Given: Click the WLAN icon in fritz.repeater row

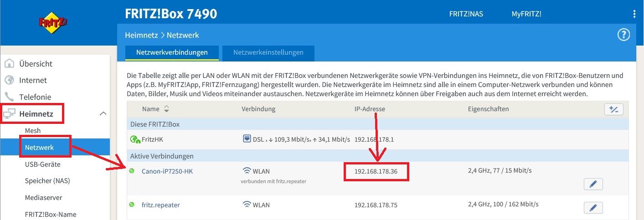Looking at the screenshot, I should point(247,205).
